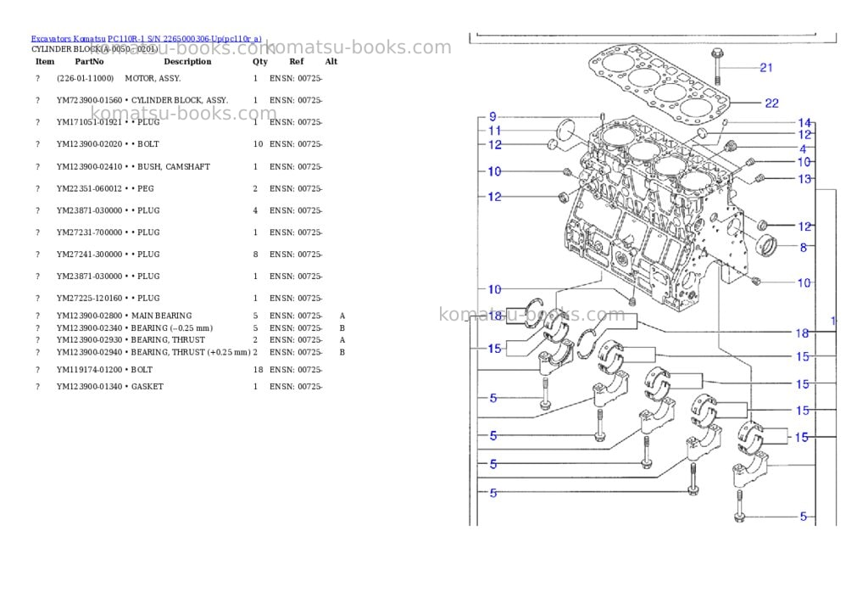Click the Item column header
Image resolution: width=868 pixels, height=615 pixels.
(45, 61)
